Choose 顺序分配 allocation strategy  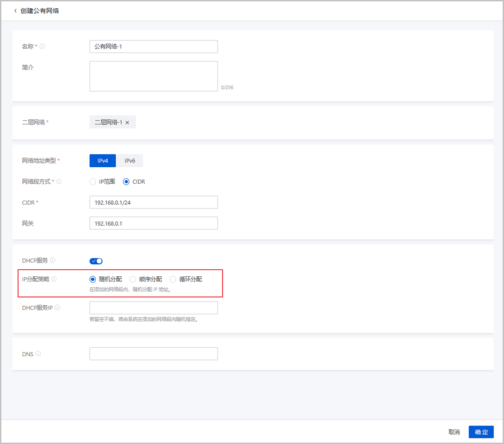(133, 279)
